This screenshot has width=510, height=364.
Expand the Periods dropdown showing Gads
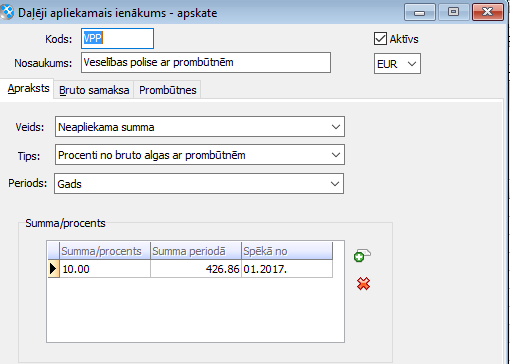point(335,184)
